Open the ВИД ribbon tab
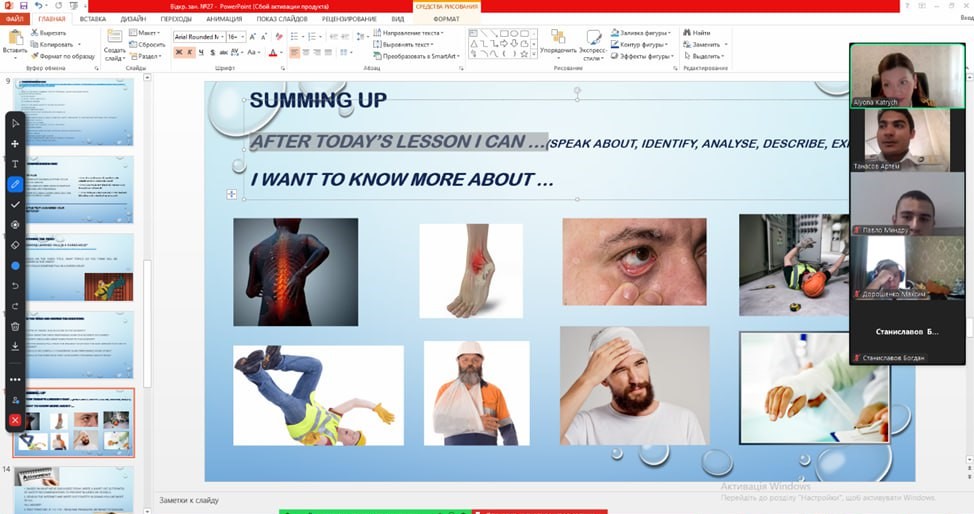The image size is (974, 514). click(398, 19)
